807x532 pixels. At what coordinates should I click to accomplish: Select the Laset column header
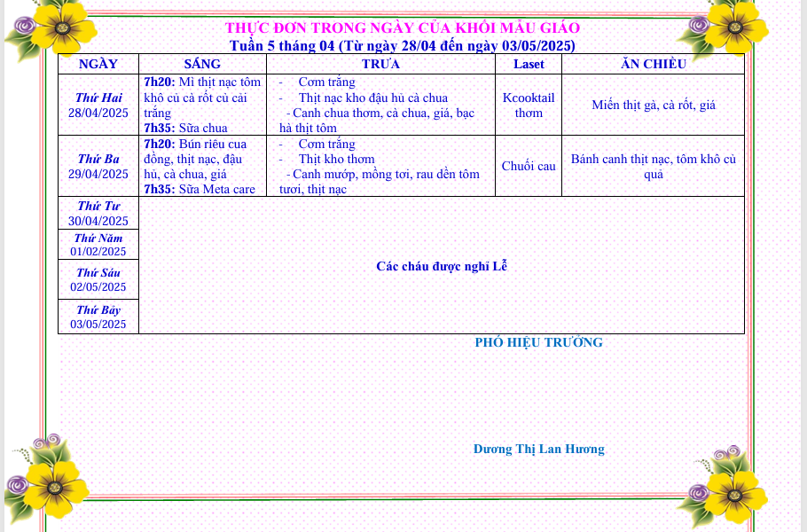(529, 64)
